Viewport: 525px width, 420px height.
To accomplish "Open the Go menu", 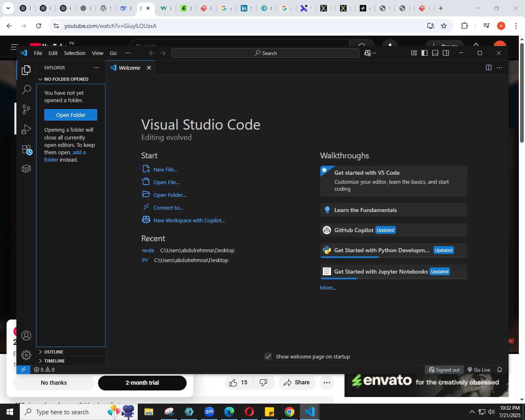I will coord(113,53).
